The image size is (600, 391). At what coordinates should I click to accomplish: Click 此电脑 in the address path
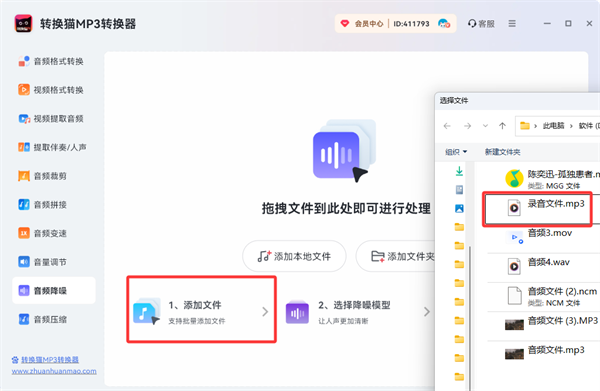(x=553, y=126)
